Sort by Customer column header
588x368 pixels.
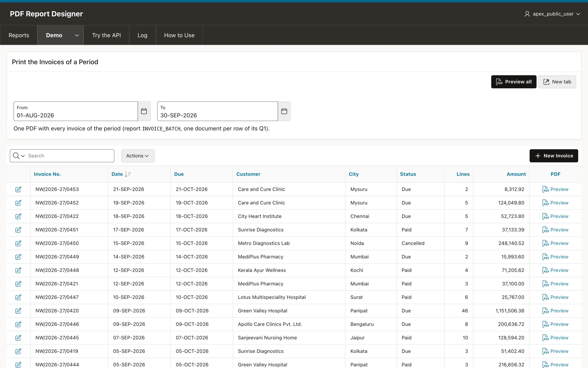(248, 174)
